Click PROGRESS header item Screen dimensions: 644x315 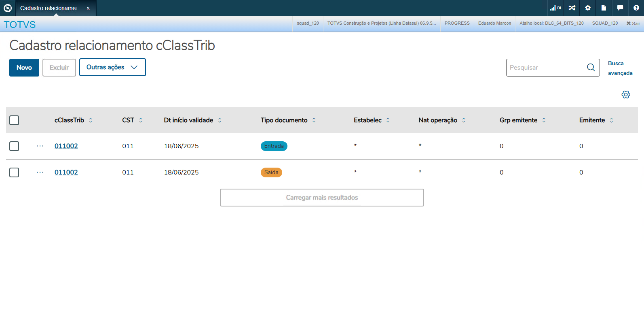(457, 23)
